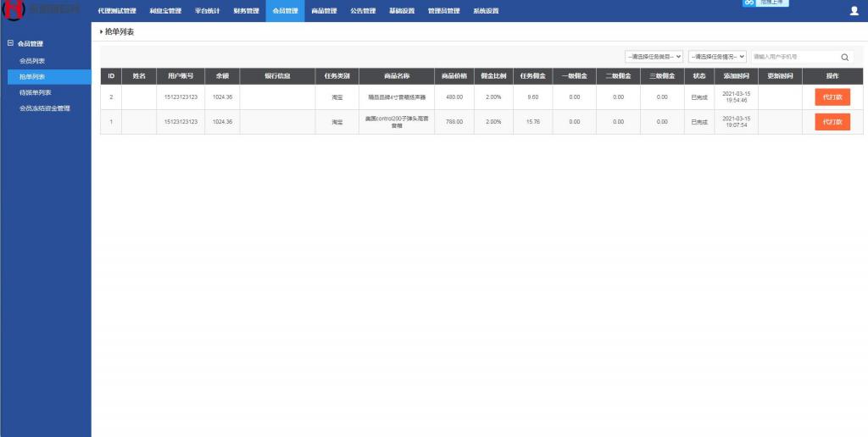Open the 请选择任务情况 dropdown

tap(717, 57)
